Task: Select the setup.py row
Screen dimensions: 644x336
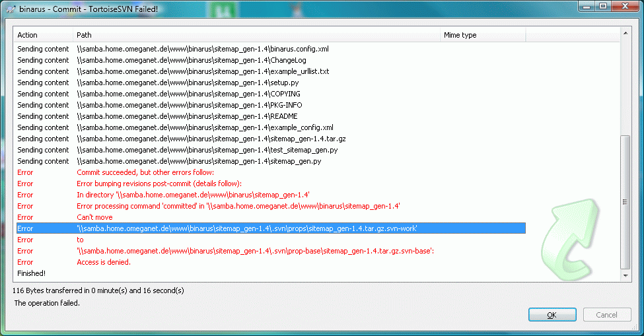Action: coord(271,83)
